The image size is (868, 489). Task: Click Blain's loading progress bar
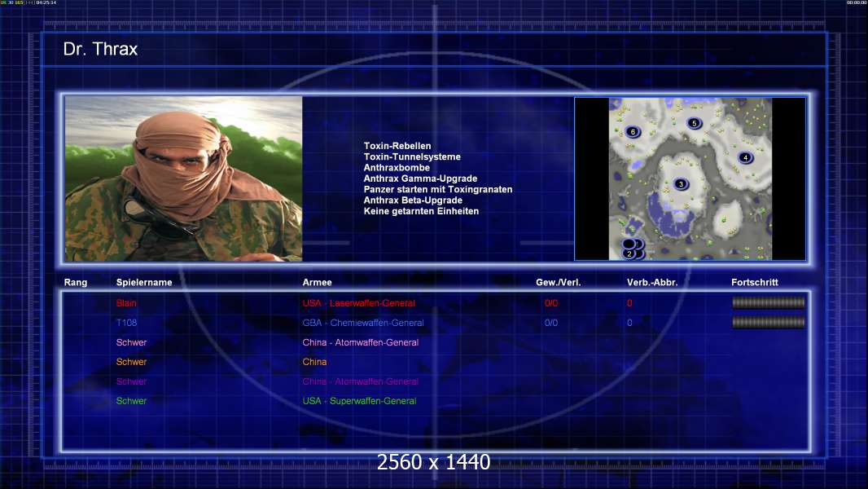point(769,302)
